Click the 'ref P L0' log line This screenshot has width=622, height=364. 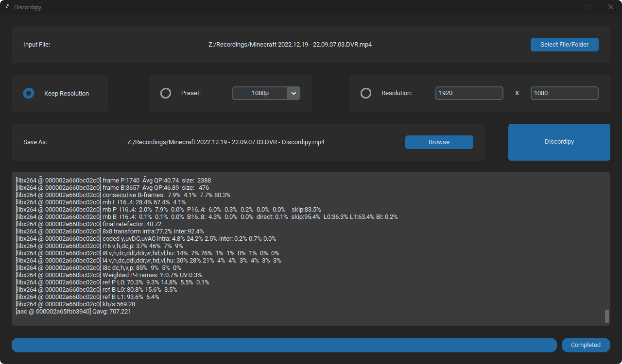tap(112, 282)
